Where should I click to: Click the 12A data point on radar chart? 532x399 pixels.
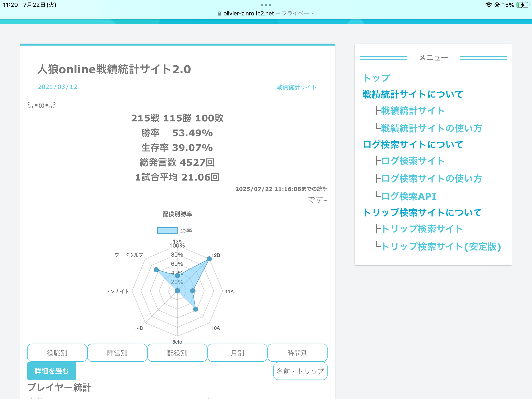177,276
